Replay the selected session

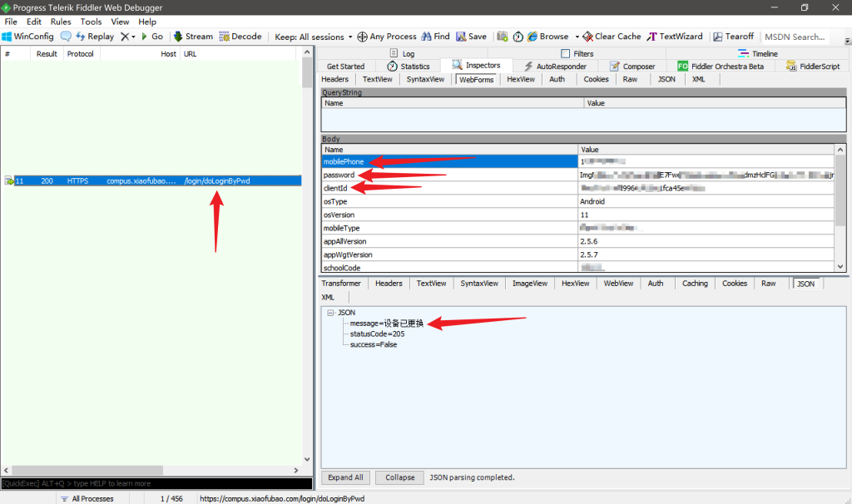95,37
